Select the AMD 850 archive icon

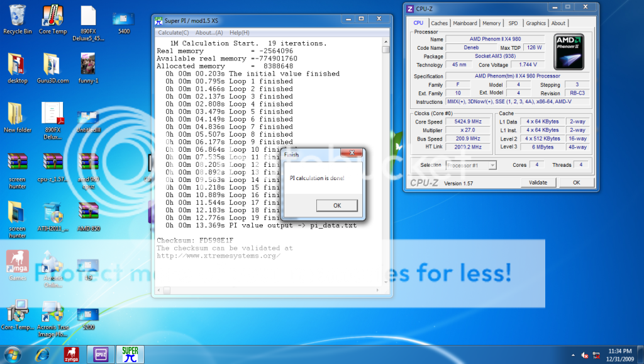88,217
